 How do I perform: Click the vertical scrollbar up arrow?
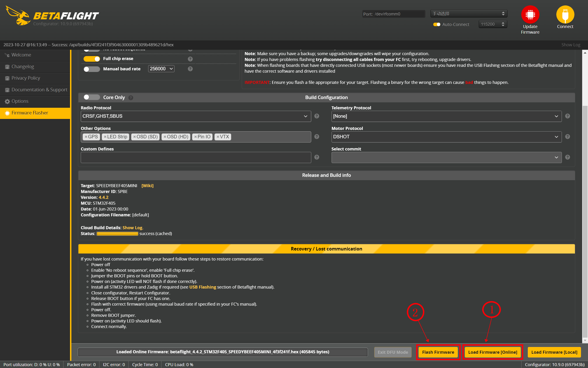pos(585,52)
